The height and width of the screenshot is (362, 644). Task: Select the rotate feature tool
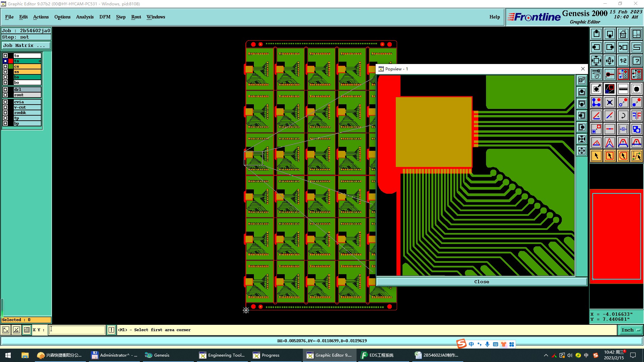point(623,116)
